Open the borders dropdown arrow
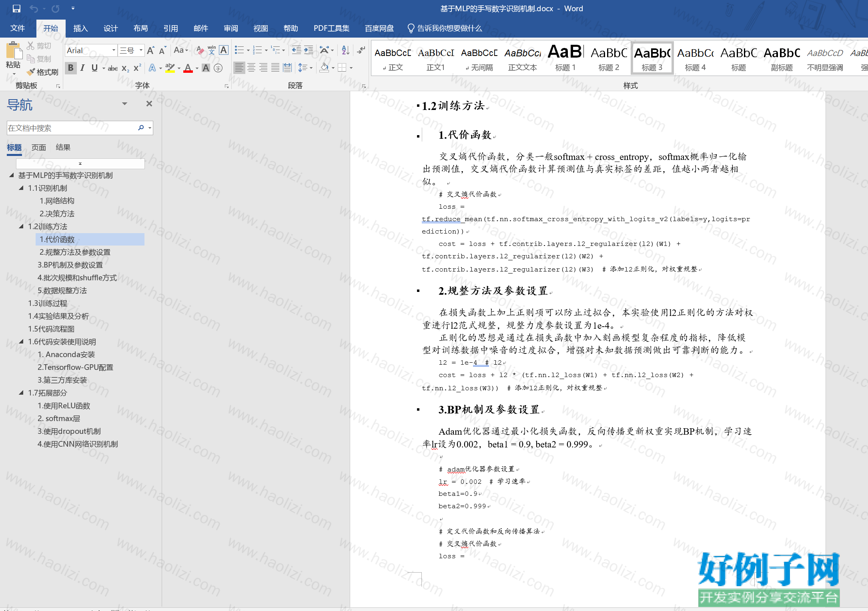Image resolution: width=868 pixels, height=611 pixels. tap(351, 68)
